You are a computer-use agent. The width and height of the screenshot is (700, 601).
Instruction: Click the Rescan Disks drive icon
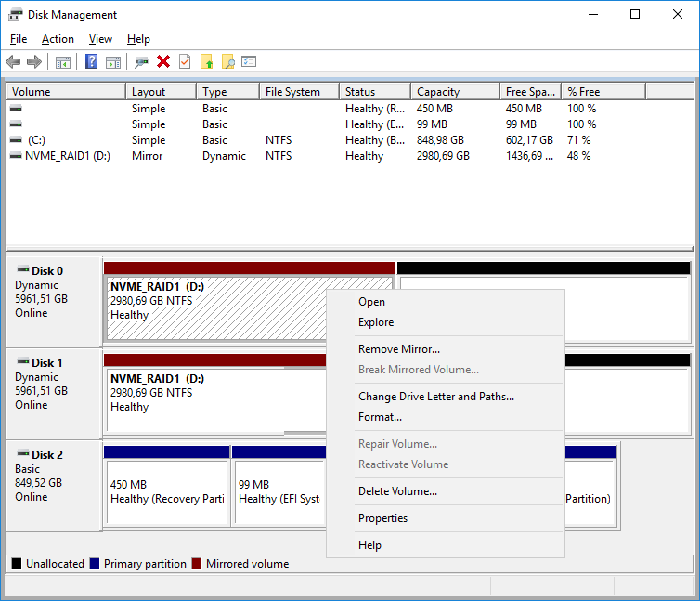pos(141,62)
